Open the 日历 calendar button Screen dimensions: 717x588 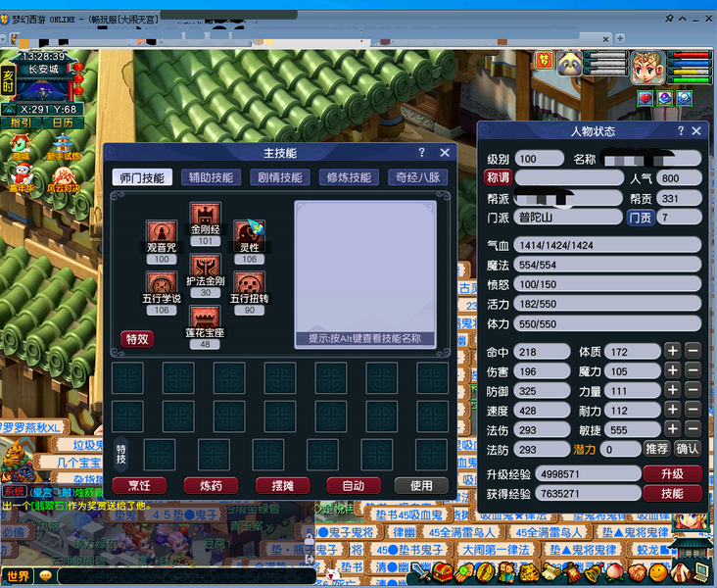[63, 123]
